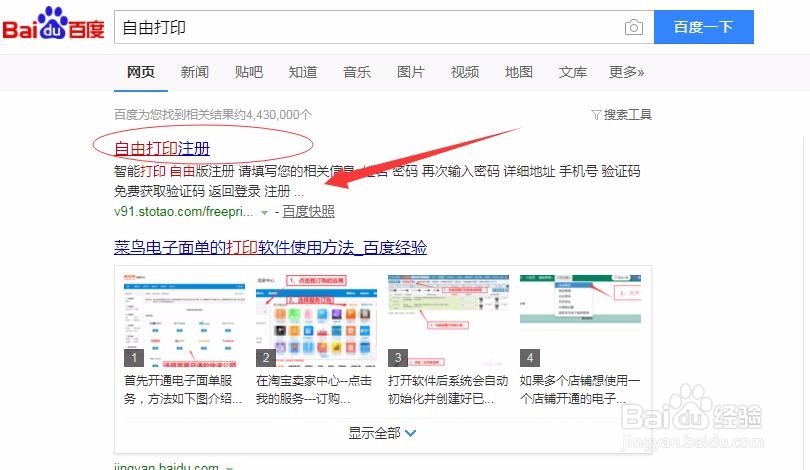
Task: Click the v91.stotao.com/freepri... URL
Action: [183, 211]
